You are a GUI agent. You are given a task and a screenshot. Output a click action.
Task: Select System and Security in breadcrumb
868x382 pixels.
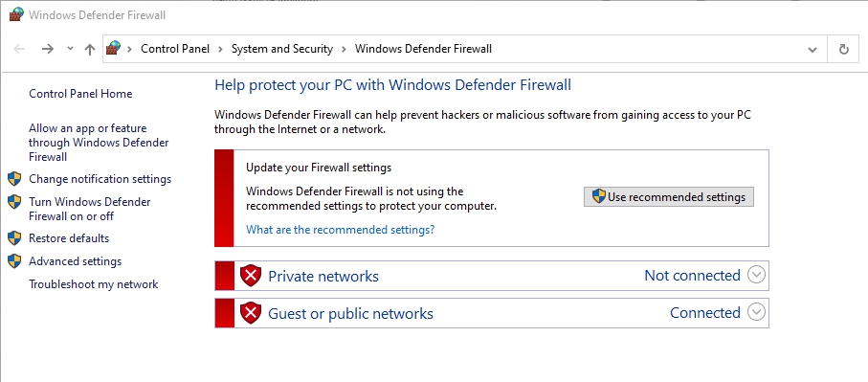click(281, 49)
